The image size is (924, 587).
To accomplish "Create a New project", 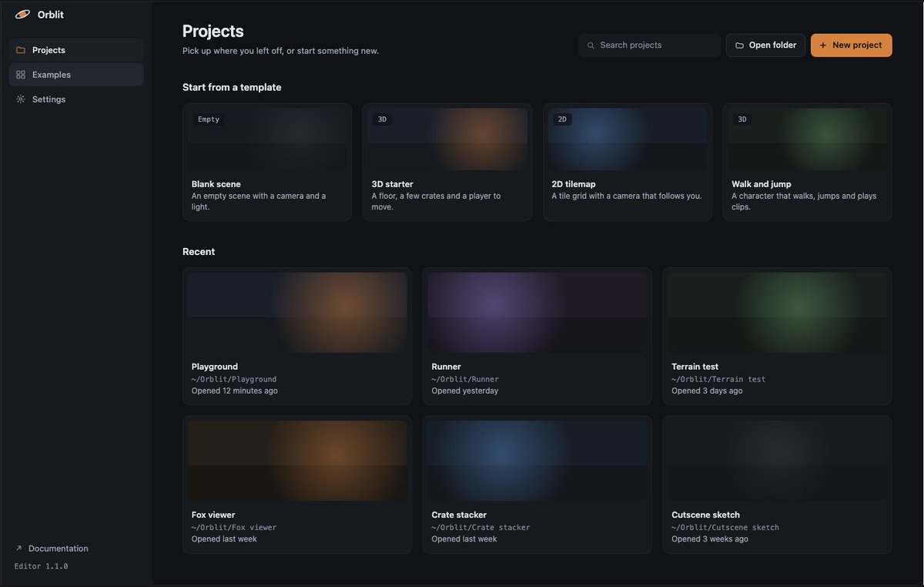I will click(852, 45).
